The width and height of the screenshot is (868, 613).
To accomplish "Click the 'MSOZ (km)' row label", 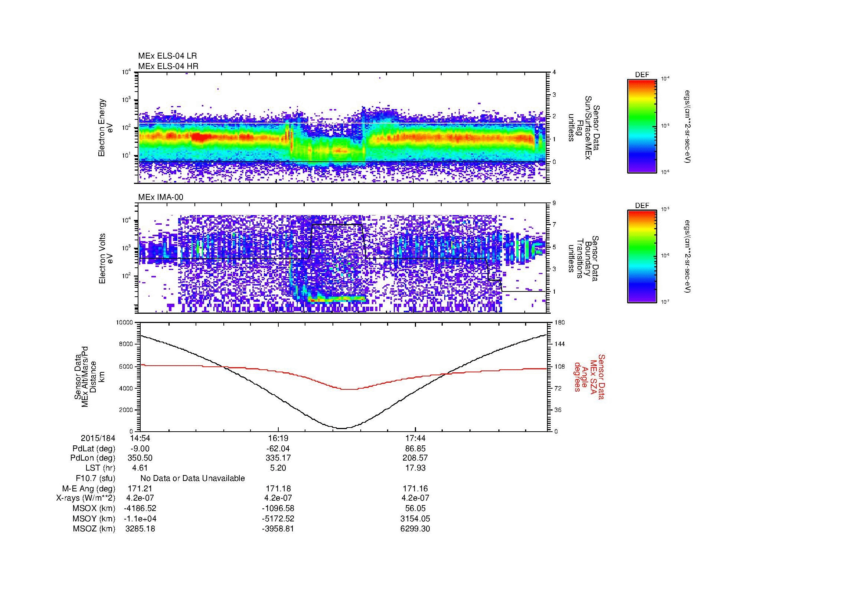I will tap(94, 529).
